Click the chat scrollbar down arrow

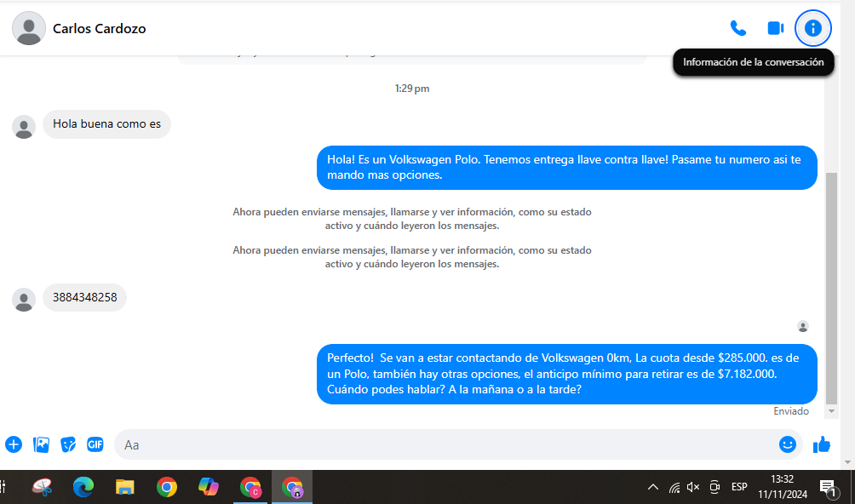pos(831,411)
